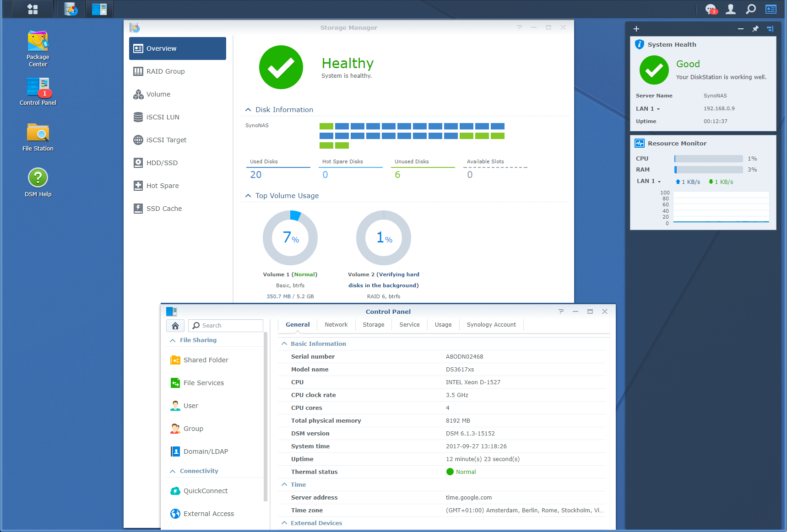787x532 pixels.
Task: Open System Health LAN 1 dropdown
Action: pos(648,109)
